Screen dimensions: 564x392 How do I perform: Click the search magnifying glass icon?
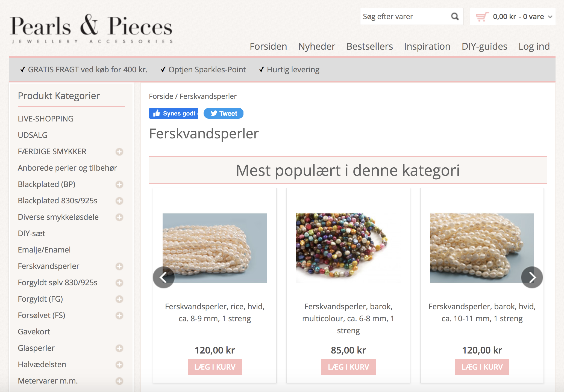point(455,17)
